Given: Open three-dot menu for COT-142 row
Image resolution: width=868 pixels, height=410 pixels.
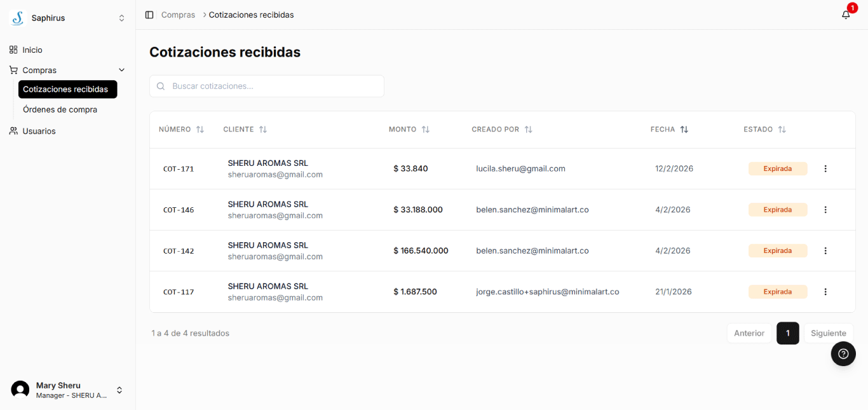Looking at the screenshot, I should pyautogui.click(x=825, y=251).
